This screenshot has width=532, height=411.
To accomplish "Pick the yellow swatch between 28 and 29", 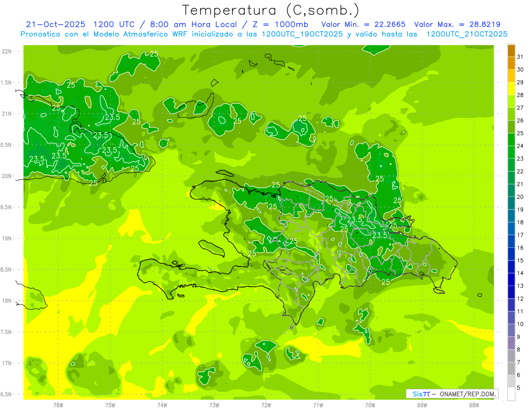I will click(511, 89).
